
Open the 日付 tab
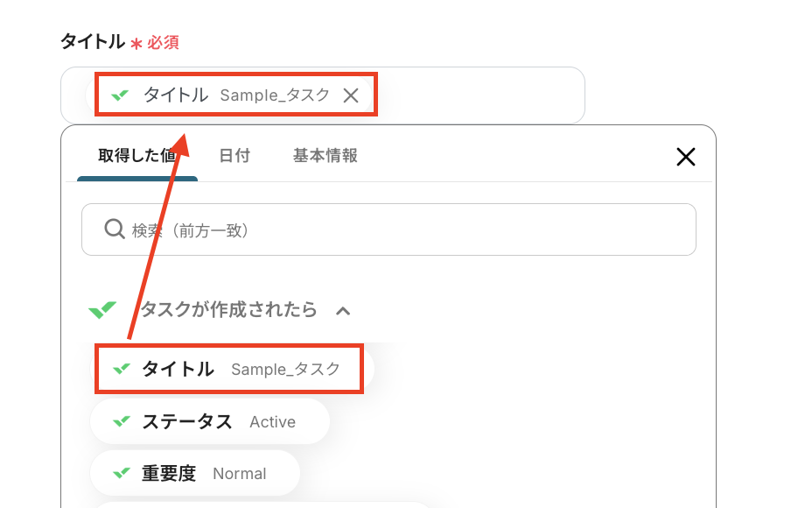[x=234, y=156]
